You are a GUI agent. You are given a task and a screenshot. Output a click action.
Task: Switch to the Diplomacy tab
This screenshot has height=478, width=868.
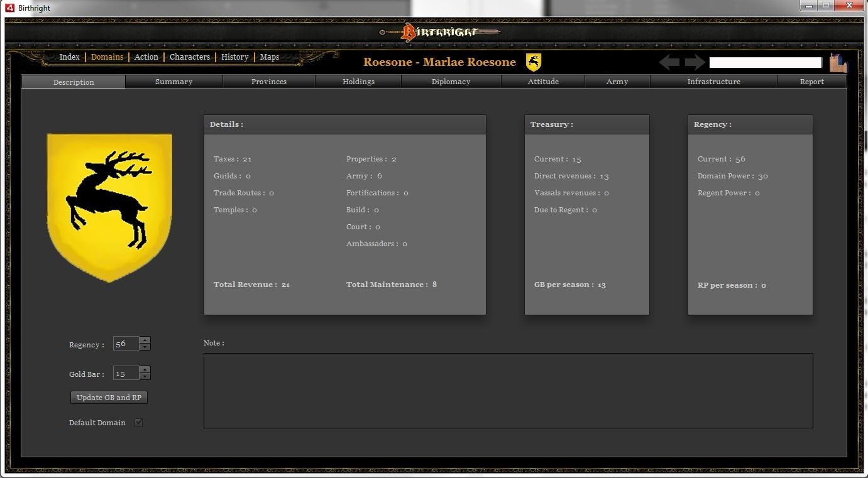pos(451,82)
